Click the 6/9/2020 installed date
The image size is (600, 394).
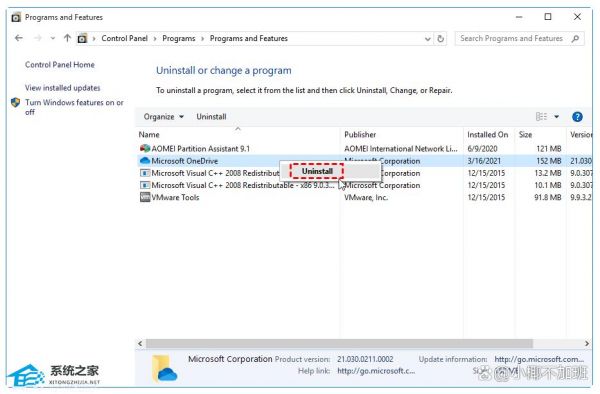point(482,148)
